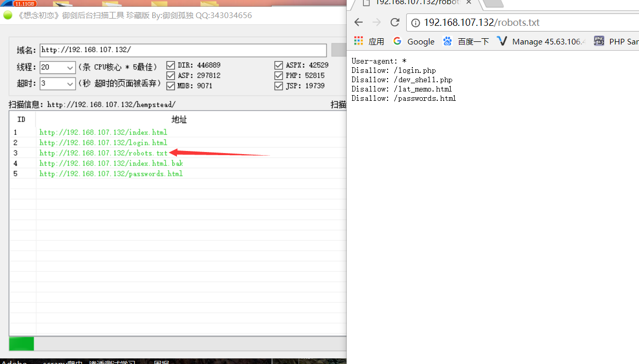The image size is (639, 364).
Task: Toggle the ASPX dictionary checkbox
Action: pos(279,65)
